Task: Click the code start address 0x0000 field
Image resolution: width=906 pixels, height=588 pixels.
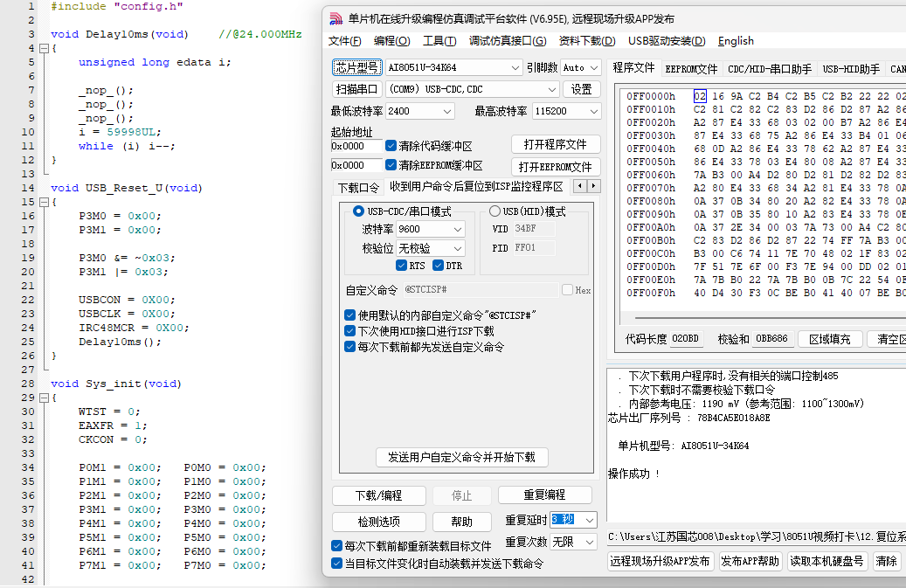Action: pyautogui.click(x=356, y=146)
